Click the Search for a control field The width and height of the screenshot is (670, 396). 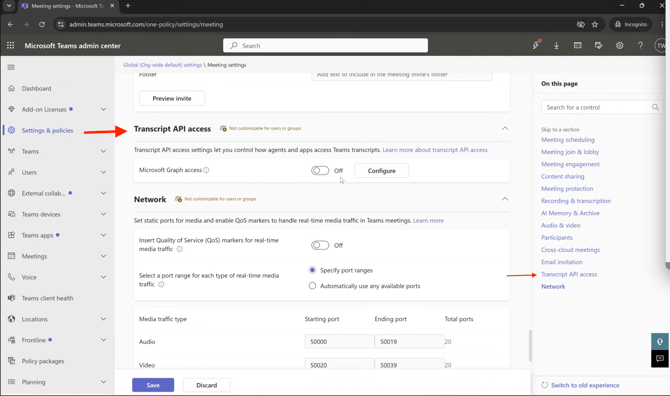(x=602, y=107)
